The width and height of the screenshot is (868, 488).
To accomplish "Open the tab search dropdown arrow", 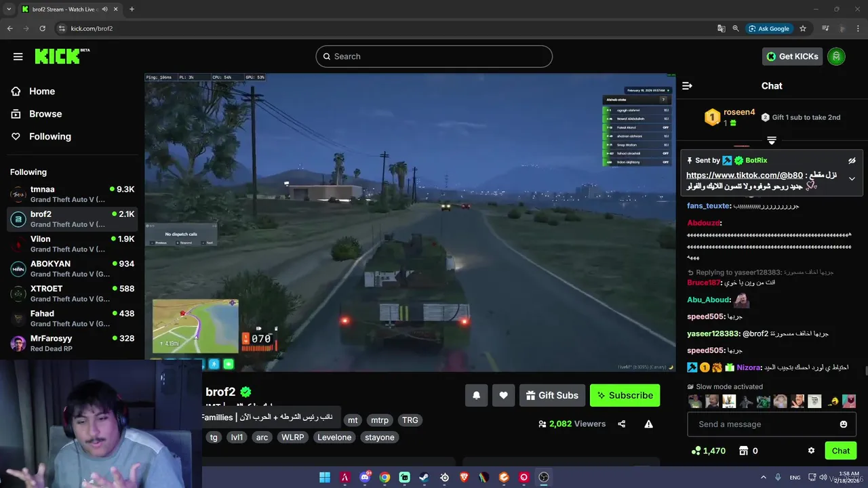I will coord(9,9).
